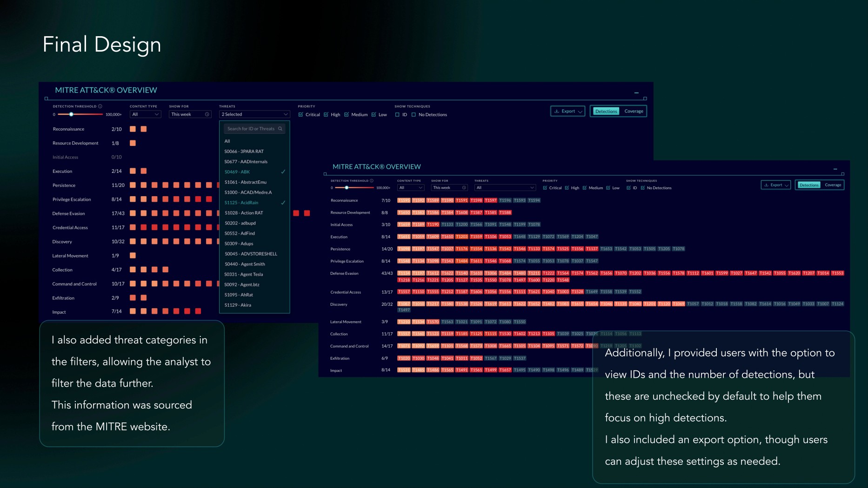This screenshot has height=488, width=868.
Task: Click Persistence tactic label in left panel
Action: pos(64,185)
